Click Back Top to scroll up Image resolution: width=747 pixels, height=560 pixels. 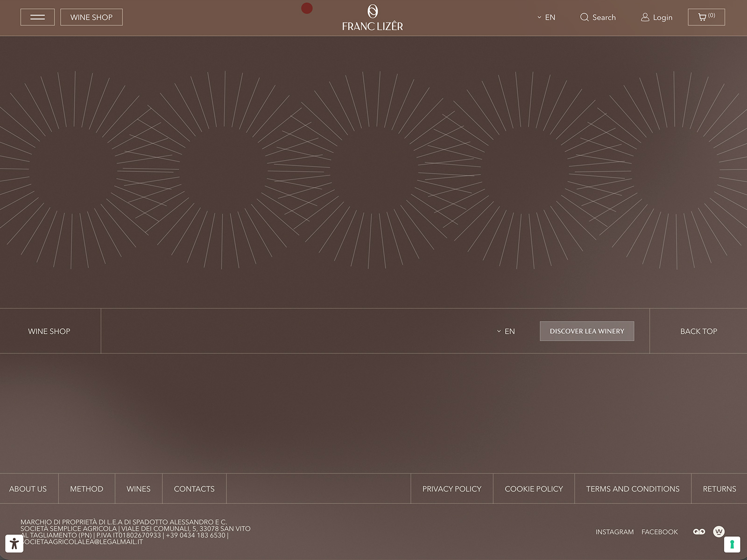pyautogui.click(x=698, y=331)
